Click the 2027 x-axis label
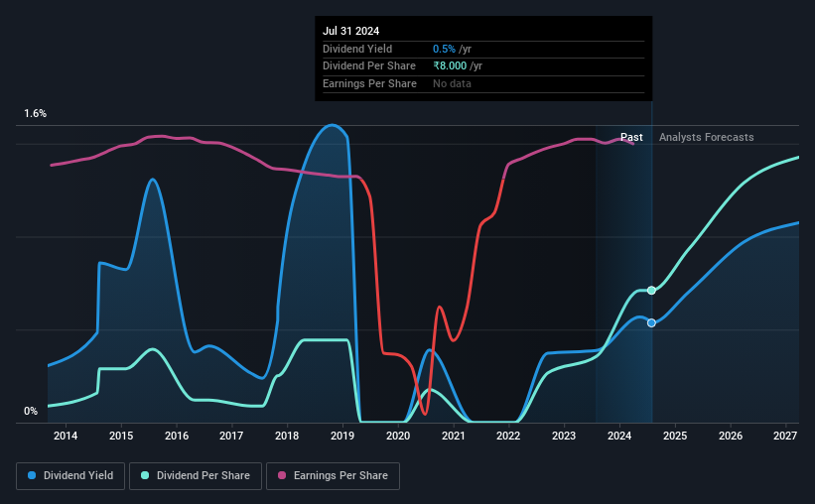Image resolution: width=815 pixels, height=504 pixels. pyautogui.click(x=785, y=436)
